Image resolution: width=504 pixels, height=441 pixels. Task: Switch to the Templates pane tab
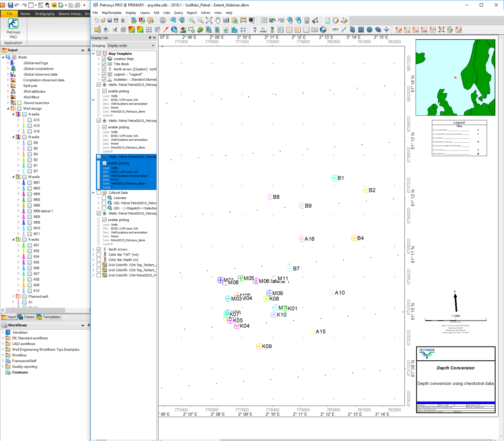[x=49, y=317]
